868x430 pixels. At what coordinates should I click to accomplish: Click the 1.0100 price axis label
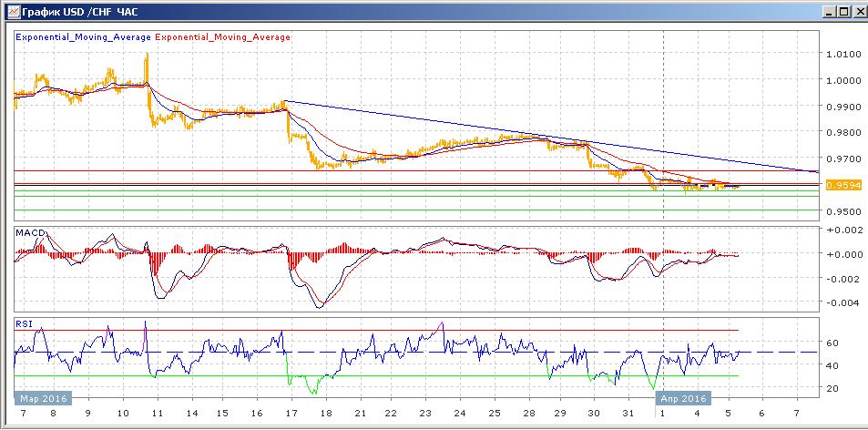point(843,54)
